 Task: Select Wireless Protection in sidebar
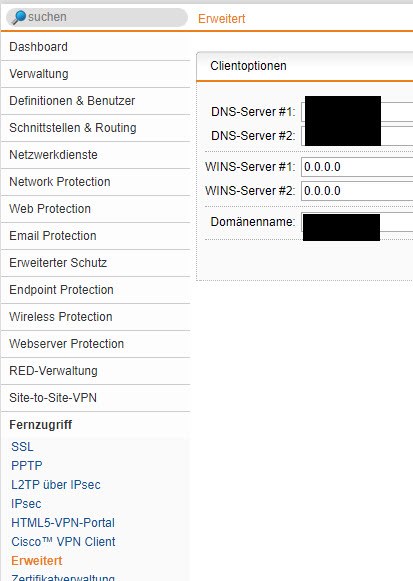click(x=96, y=317)
